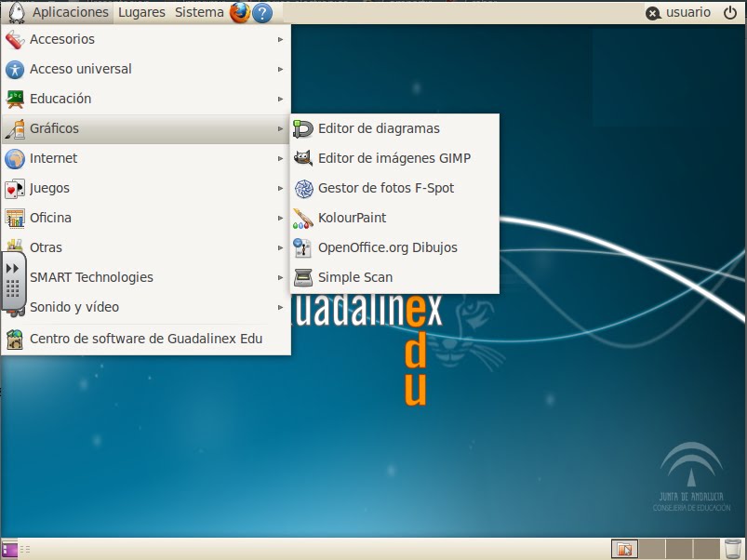The image size is (747, 560).
Task: Expand the floating SMART toolbar arrows
Action: click(x=12, y=269)
